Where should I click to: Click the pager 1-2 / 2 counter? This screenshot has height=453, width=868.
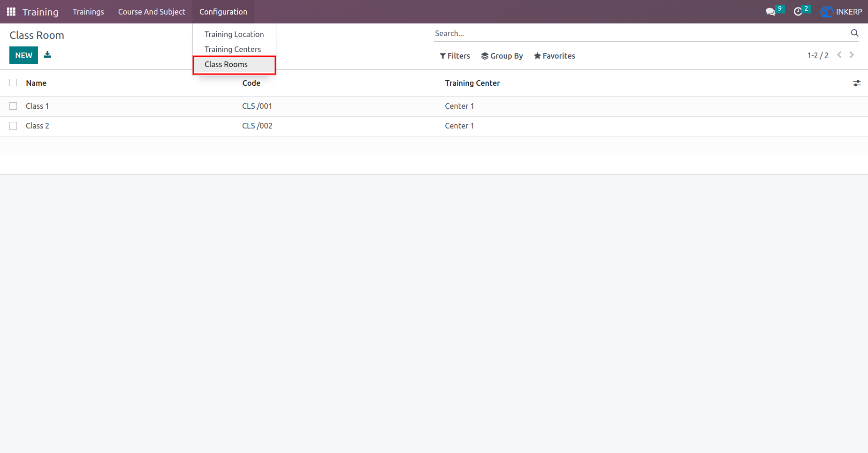coord(818,55)
